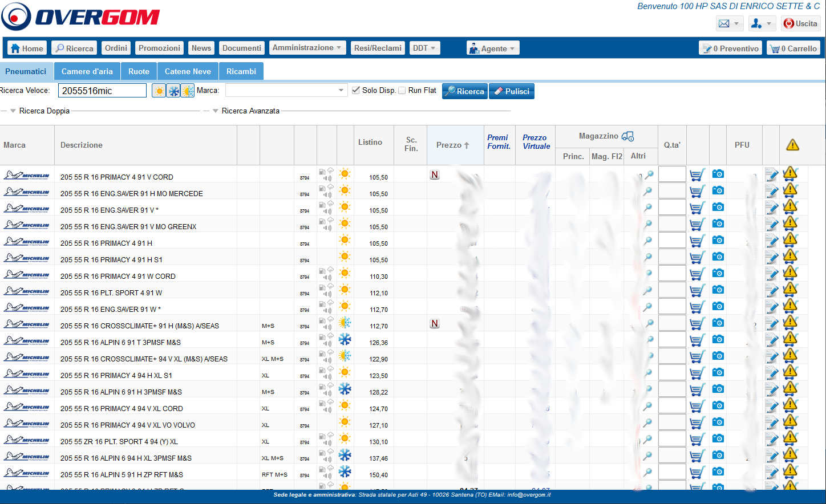Click the Uscita logout button

(x=800, y=23)
